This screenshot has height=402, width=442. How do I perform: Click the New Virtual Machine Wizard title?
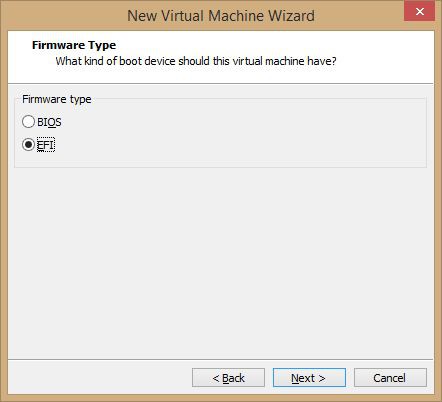[221, 16]
